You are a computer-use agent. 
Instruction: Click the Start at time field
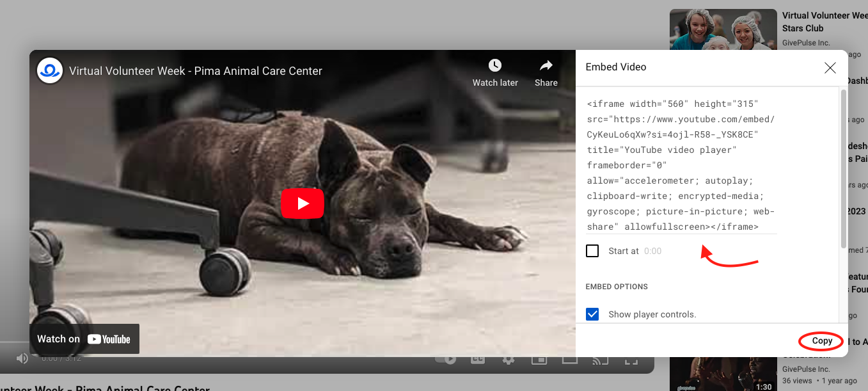pos(652,251)
